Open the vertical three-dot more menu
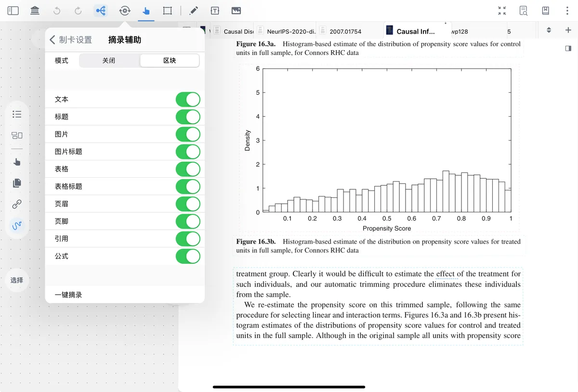Image resolution: width=578 pixels, height=392 pixels. pyautogui.click(x=567, y=11)
